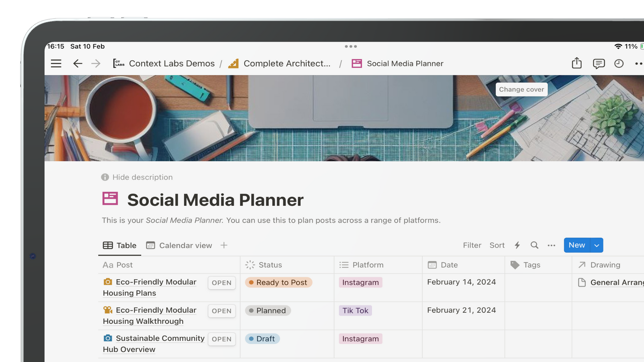Open database view options ellipsis
Viewport: 644px width, 362px height.
(x=551, y=245)
